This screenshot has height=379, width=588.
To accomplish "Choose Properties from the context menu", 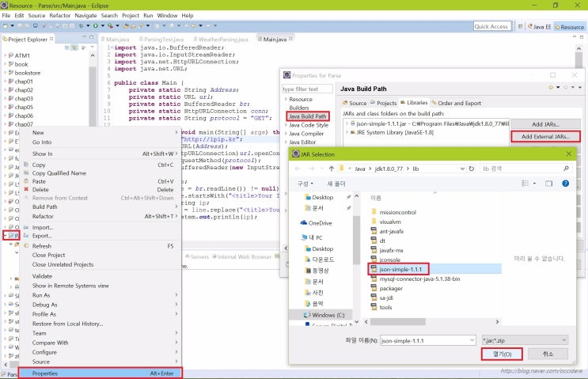I will click(x=44, y=373).
